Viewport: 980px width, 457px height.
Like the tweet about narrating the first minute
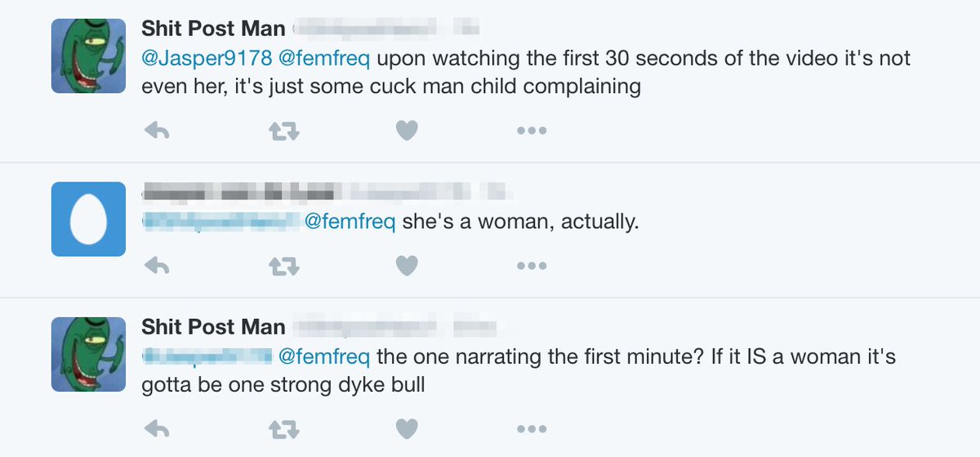407,428
